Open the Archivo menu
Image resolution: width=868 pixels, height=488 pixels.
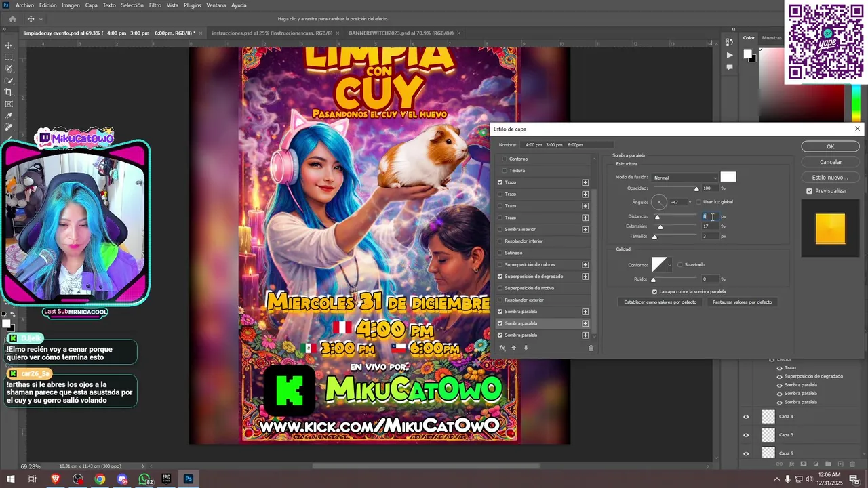(24, 5)
